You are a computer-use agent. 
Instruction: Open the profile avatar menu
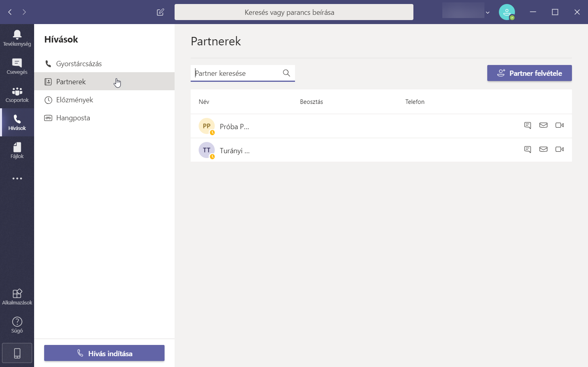click(x=507, y=12)
